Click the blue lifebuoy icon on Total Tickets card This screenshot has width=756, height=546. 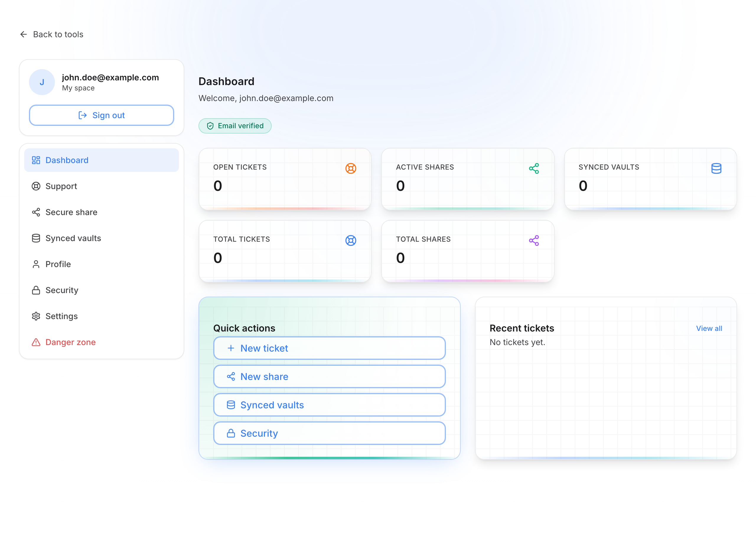click(x=351, y=240)
